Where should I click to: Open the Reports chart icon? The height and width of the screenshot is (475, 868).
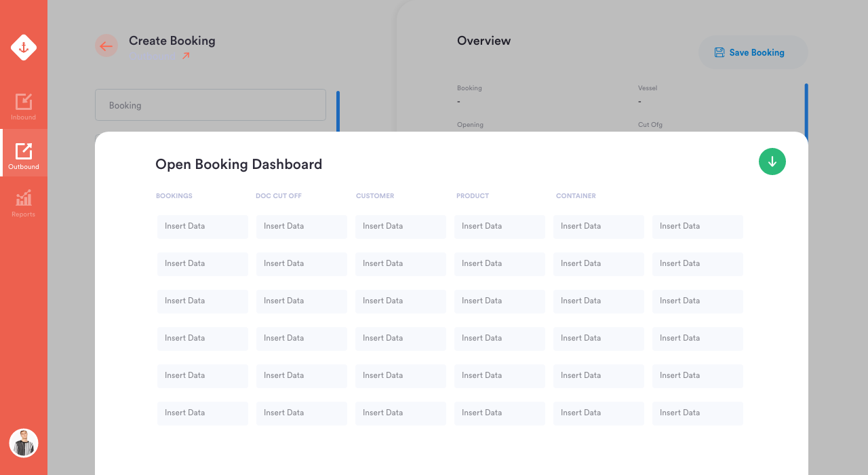coord(24,198)
